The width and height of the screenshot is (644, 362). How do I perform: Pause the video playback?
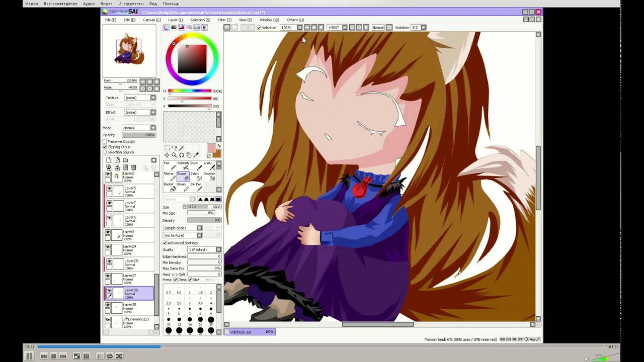29,356
